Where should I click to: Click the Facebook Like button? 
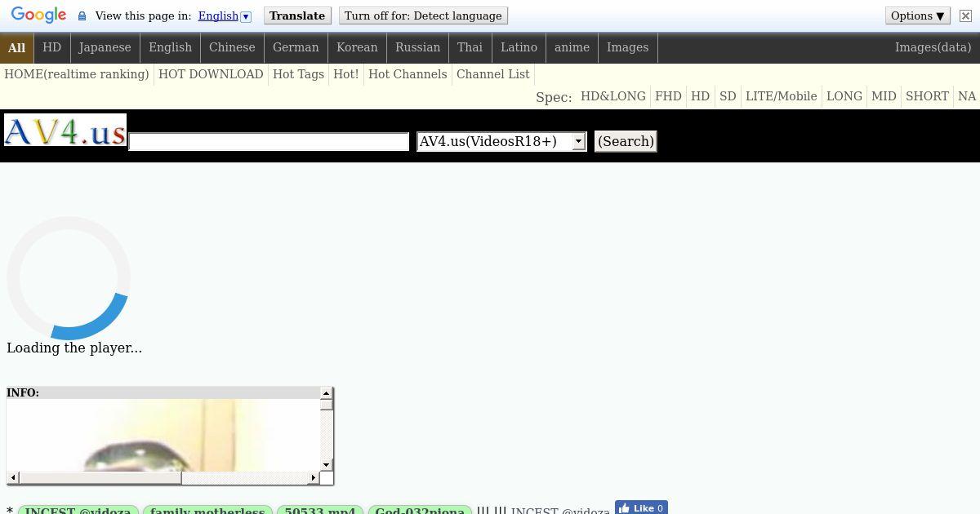(641, 507)
